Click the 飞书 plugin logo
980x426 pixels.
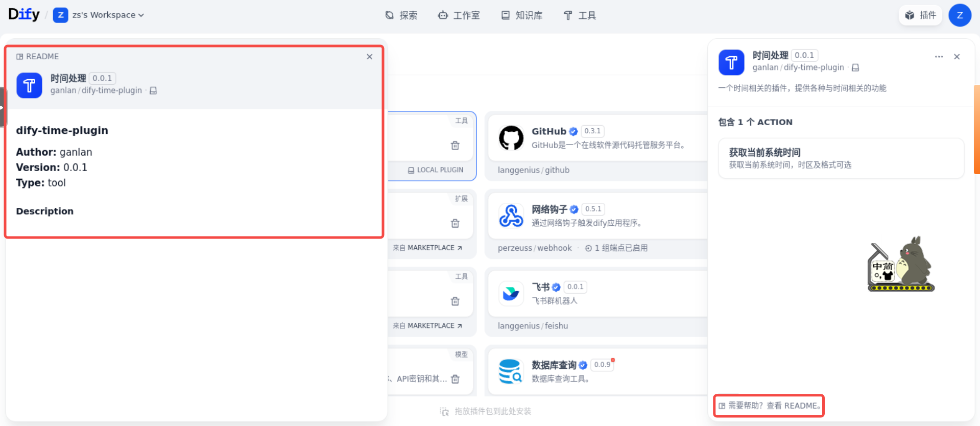[x=511, y=294]
